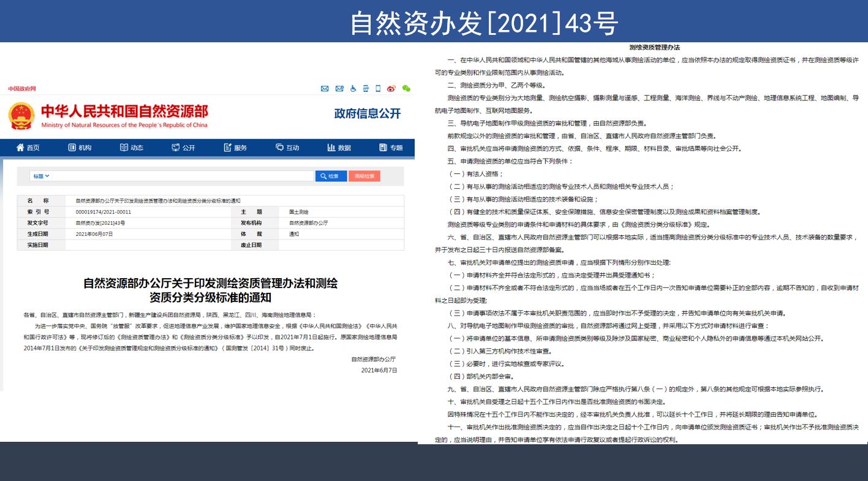
Task: Click the accessibility (wheelchair) icon
Action: point(352,89)
